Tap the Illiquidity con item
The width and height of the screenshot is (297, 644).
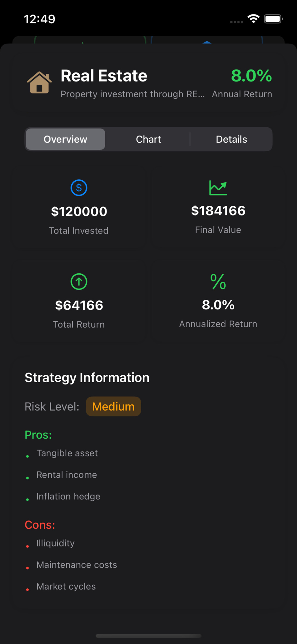point(55,543)
